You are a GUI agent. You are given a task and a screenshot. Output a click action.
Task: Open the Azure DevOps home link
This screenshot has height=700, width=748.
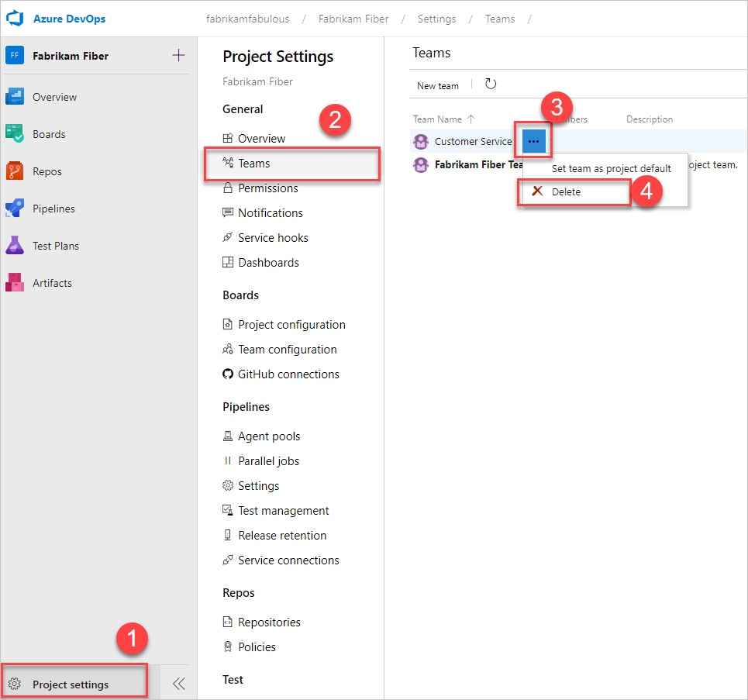[x=69, y=19]
